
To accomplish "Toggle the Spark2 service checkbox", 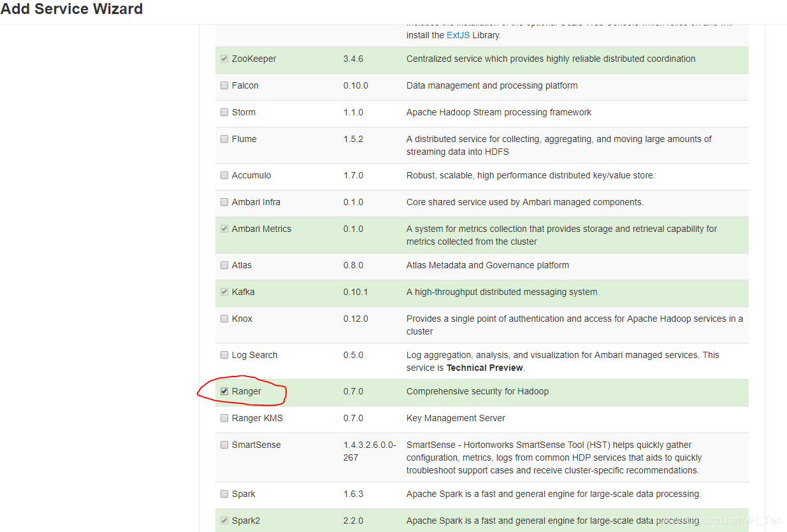I will [x=224, y=521].
